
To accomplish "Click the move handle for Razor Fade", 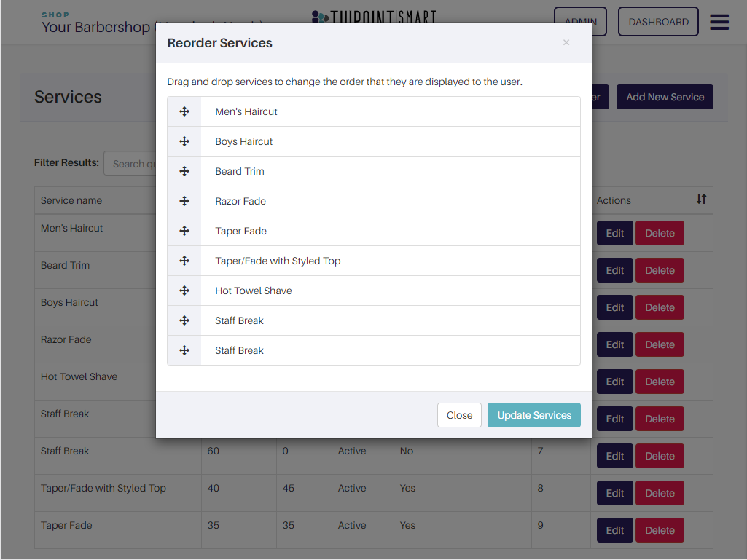I will (184, 201).
